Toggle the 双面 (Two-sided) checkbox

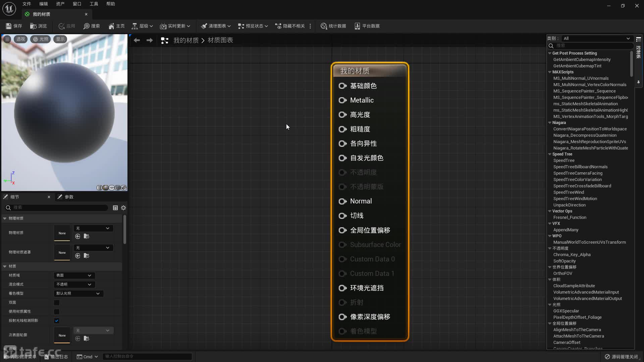57,302
